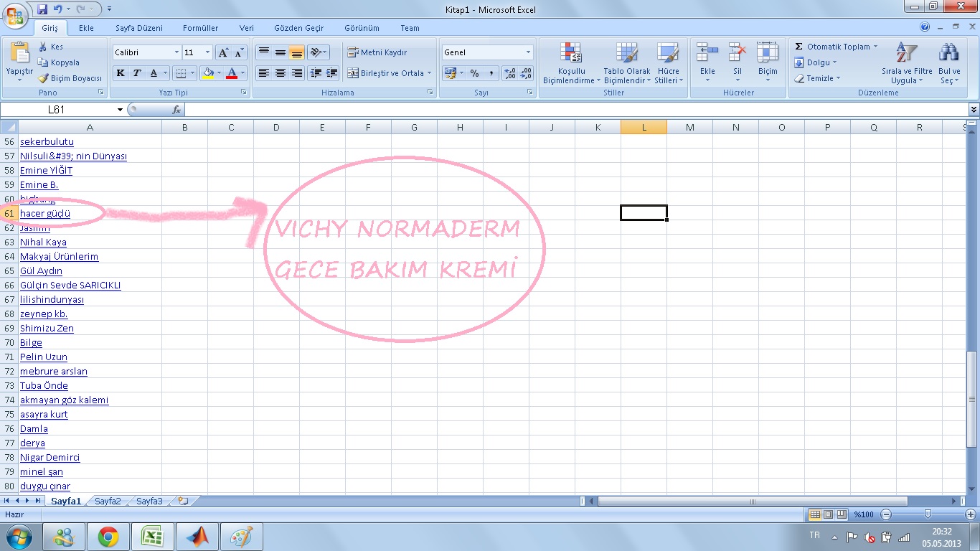Align text to bottom
The image size is (980, 551).
pos(296,52)
